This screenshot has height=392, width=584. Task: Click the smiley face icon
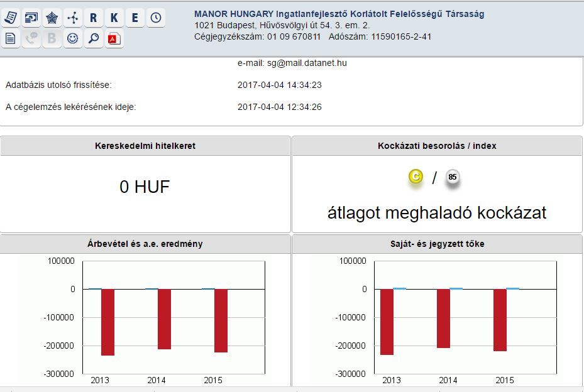click(73, 38)
